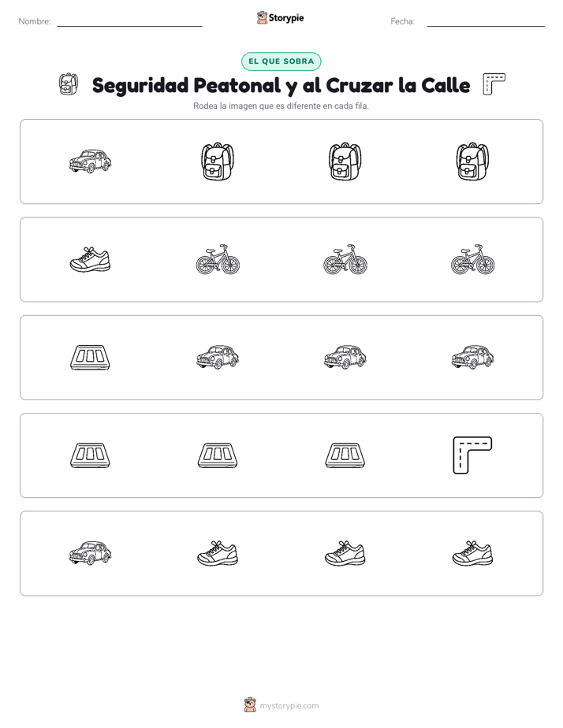Select the car in the sneakers row

click(x=90, y=553)
